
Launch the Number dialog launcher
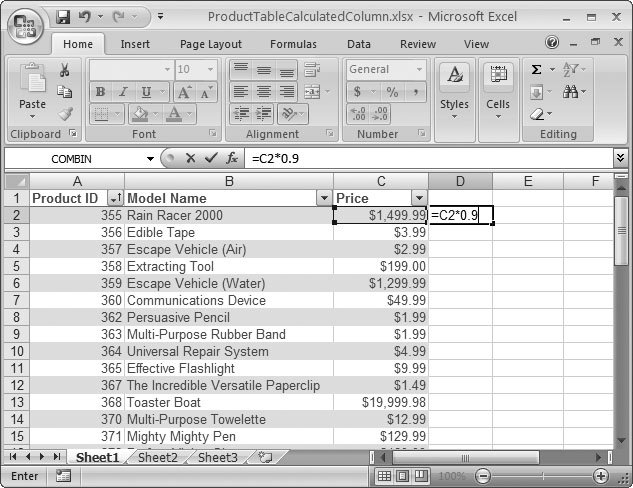[x=421, y=133]
